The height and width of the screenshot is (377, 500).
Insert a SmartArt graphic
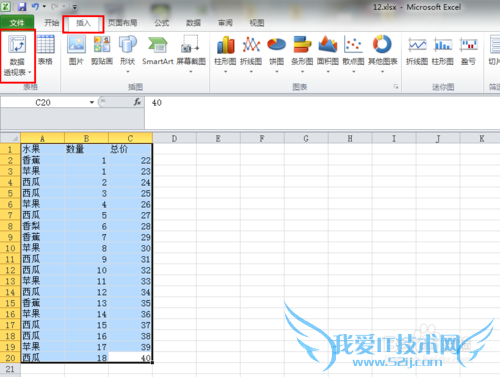[158, 50]
